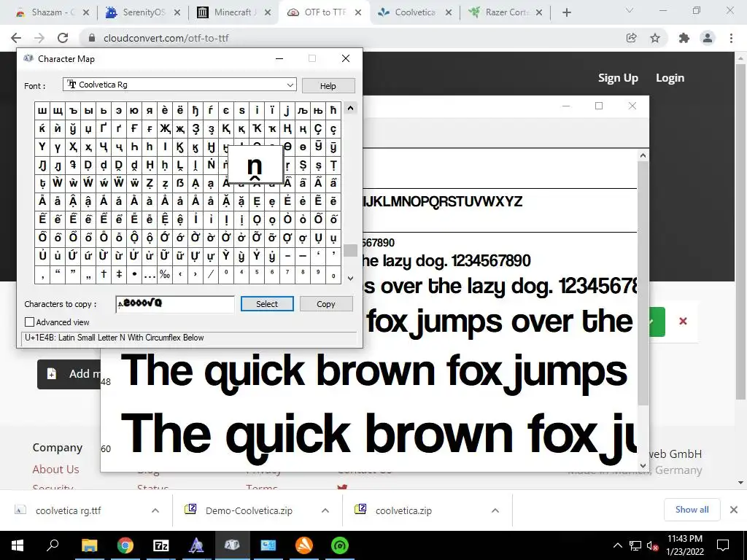Open the Font dropdown Coolvetica Rg

pos(179,85)
